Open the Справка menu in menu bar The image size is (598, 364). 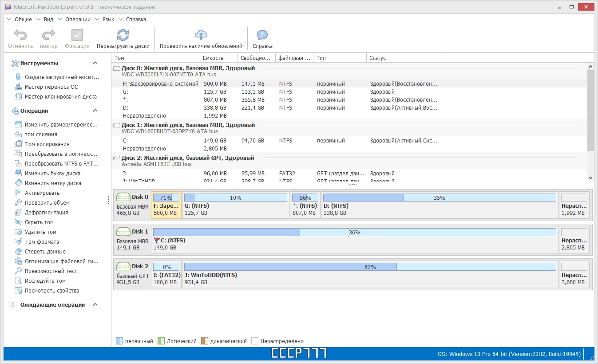tap(136, 20)
